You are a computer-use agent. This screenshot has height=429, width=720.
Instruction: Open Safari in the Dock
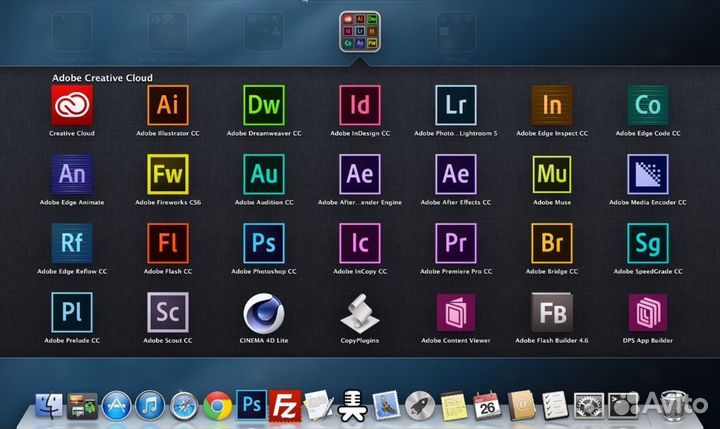point(184,406)
